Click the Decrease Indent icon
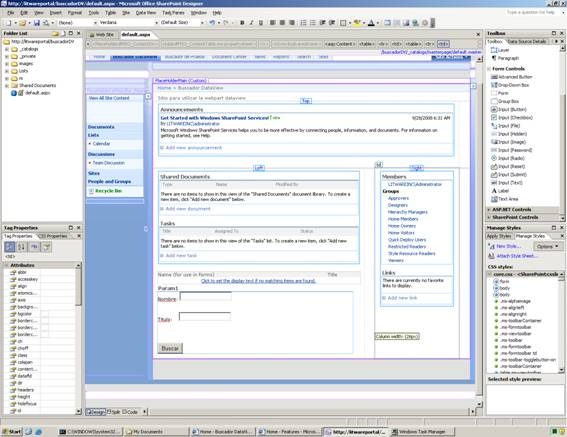Viewport: 567px width, 437px height. click(x=322, y=23)
